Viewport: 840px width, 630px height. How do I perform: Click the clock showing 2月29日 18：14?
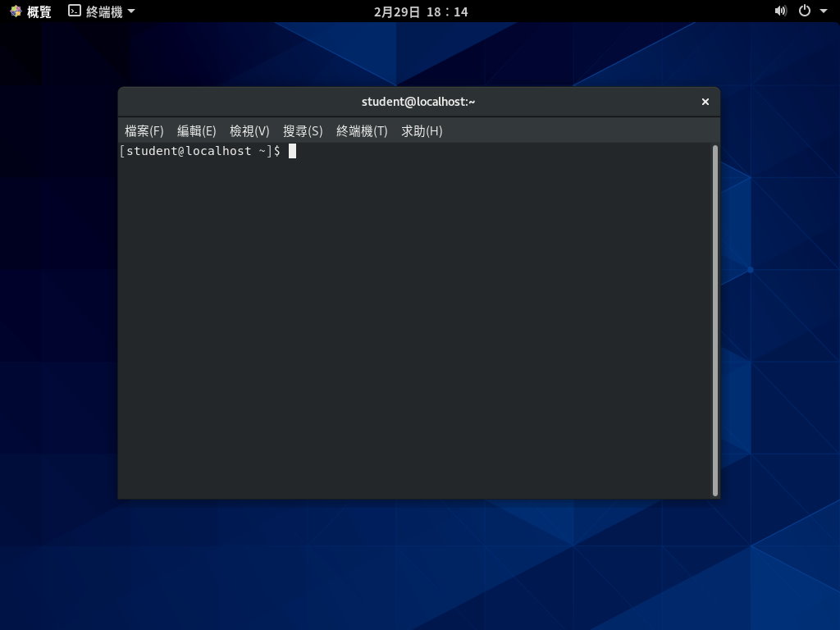click(420, 11)
